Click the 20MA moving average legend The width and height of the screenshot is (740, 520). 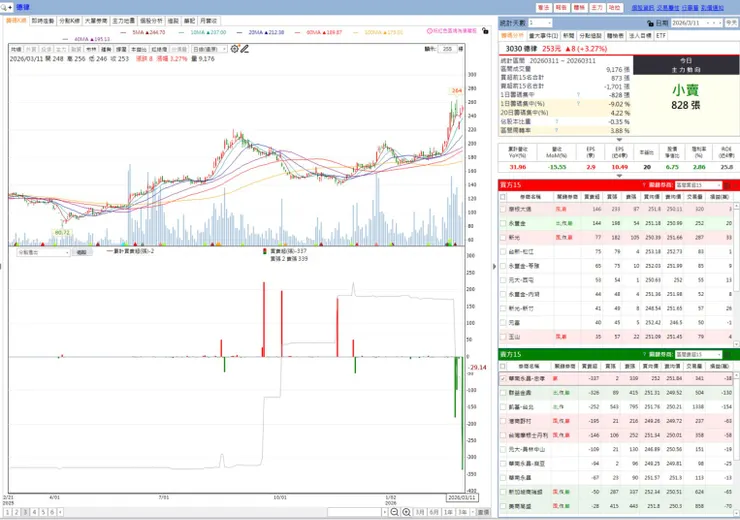[261, 32]
